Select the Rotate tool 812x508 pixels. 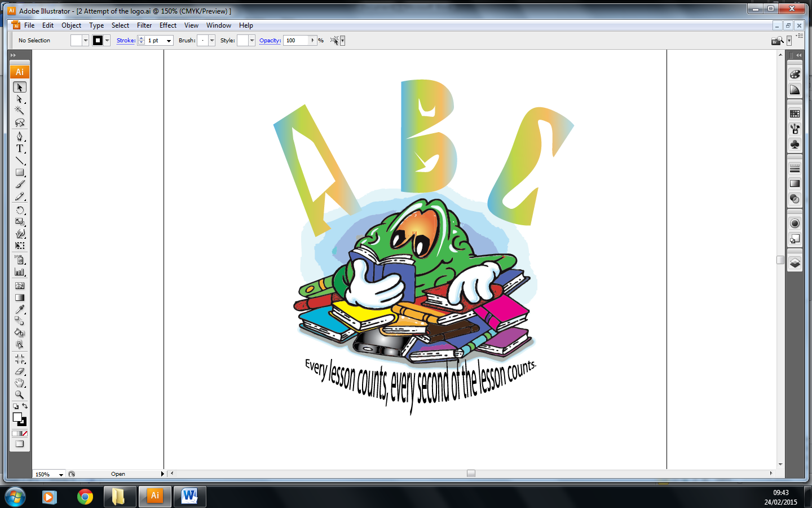tap(20, 210)
